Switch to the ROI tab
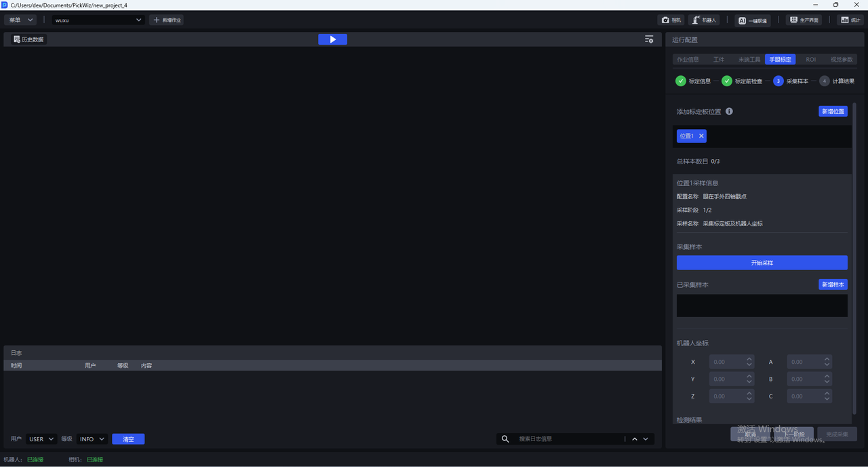The image size is (868, 467). coord(810,60)
